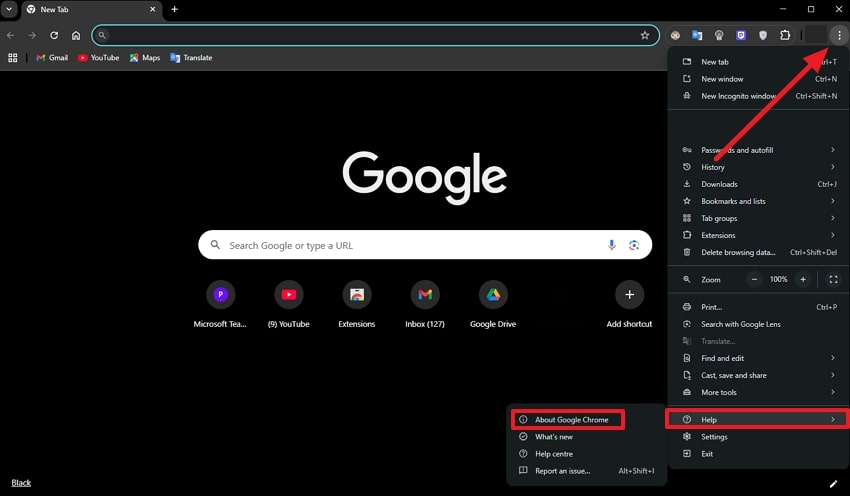Expand the Tab groups submenu
This screenshot has height=496, width=850.
pos(758,218)
